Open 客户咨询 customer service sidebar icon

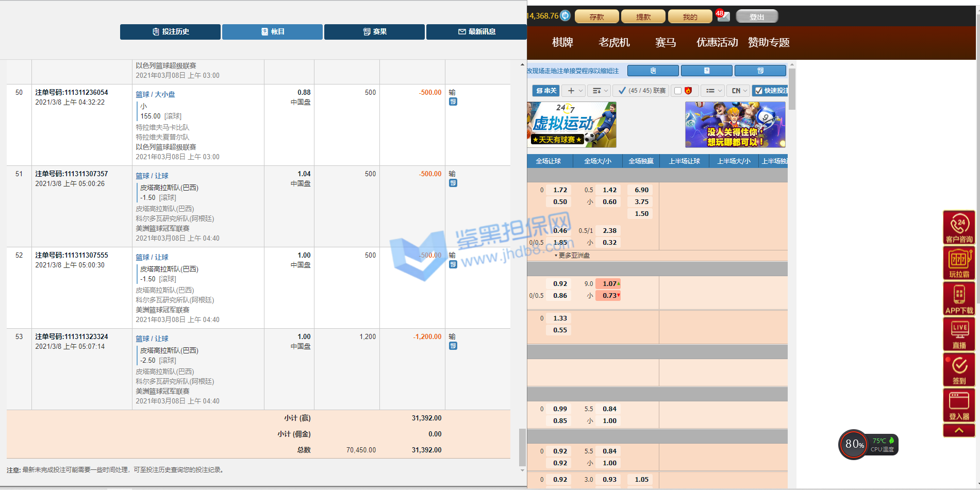click(x=959, y=227)
